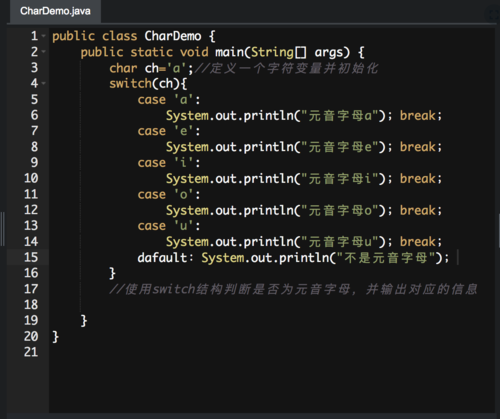Click case 'i' label on line 9
This screenshot has width=500, height=419.
169,163
